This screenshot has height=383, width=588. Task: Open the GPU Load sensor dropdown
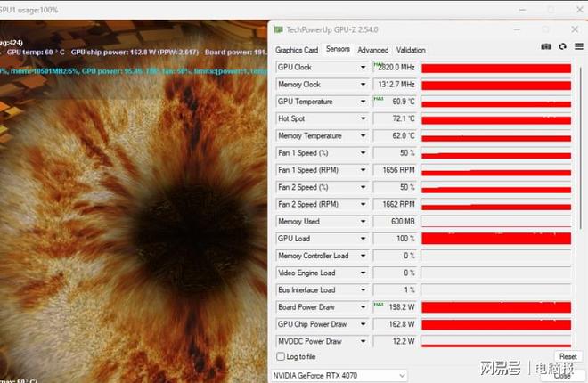[x=363, y=239]
